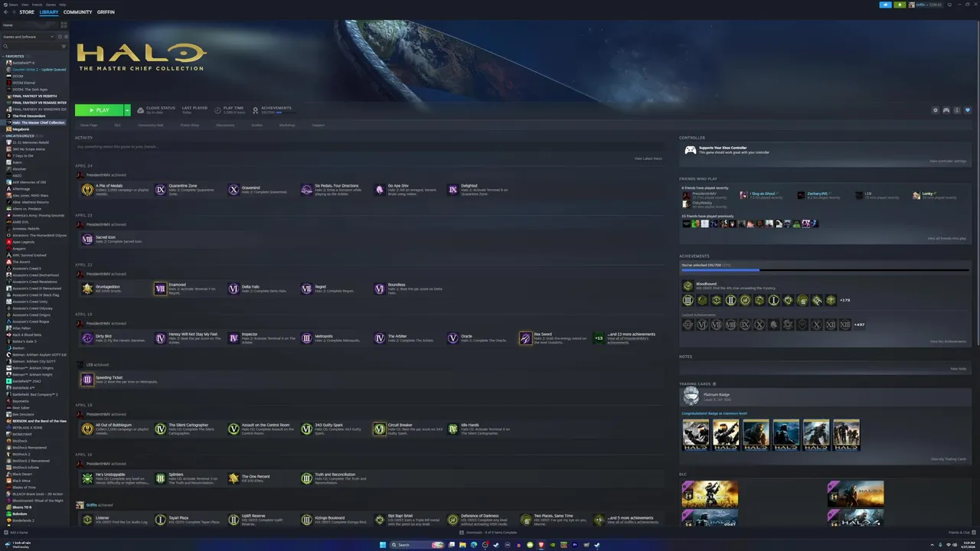Click the controller layout icon

(x=946, y=110)
